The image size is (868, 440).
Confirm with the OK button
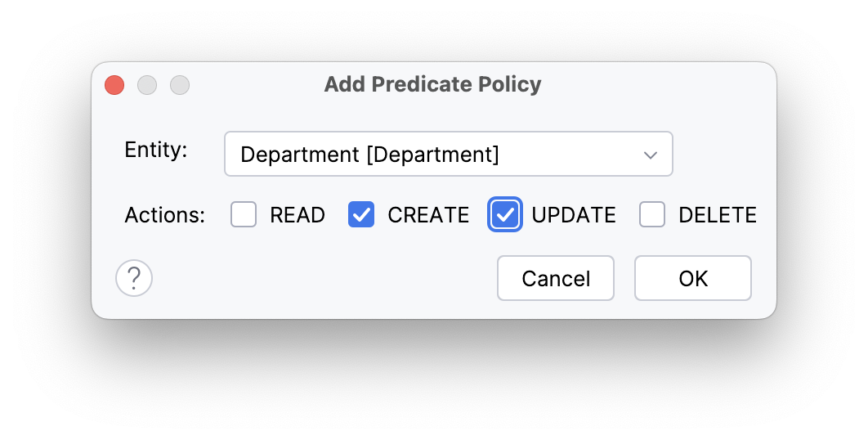point(692,278)
